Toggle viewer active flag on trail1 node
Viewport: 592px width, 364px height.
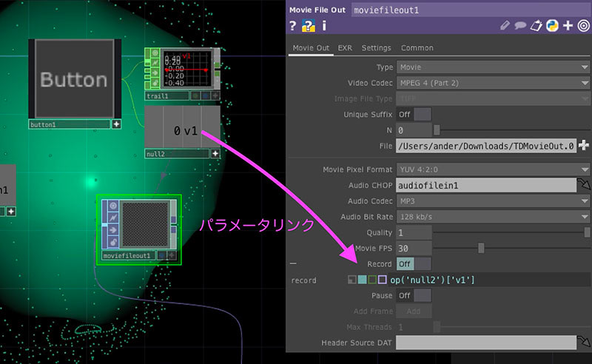155,53
